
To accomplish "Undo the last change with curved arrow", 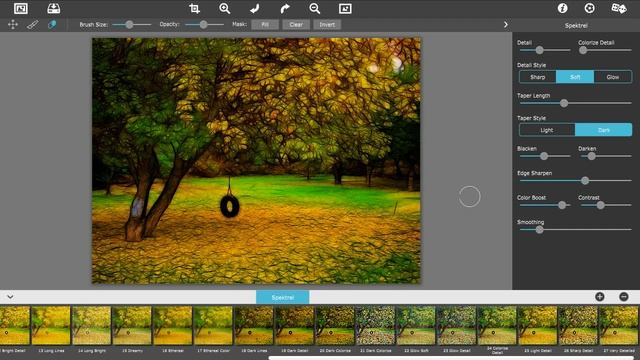I will (255, 8).
